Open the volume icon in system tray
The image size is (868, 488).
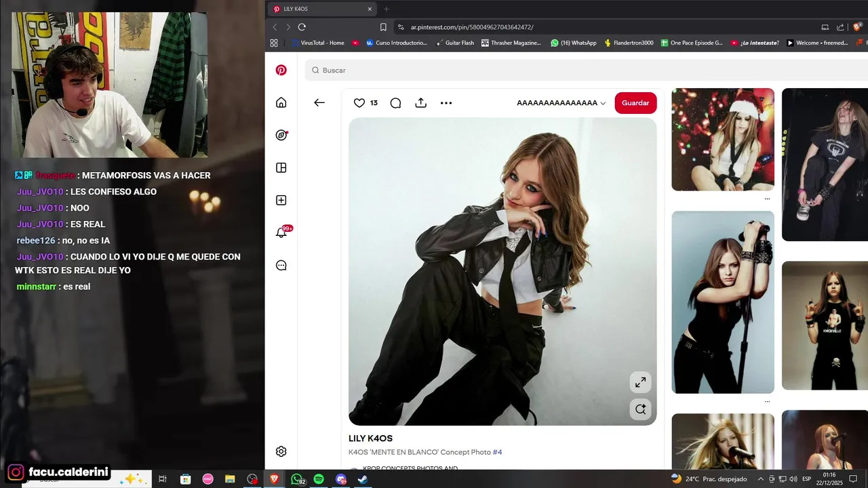pyautogui.click(x=793, y=479)
